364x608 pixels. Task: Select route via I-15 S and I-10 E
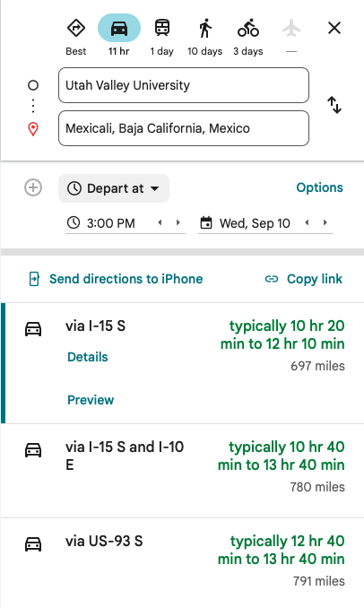[182, 471]
